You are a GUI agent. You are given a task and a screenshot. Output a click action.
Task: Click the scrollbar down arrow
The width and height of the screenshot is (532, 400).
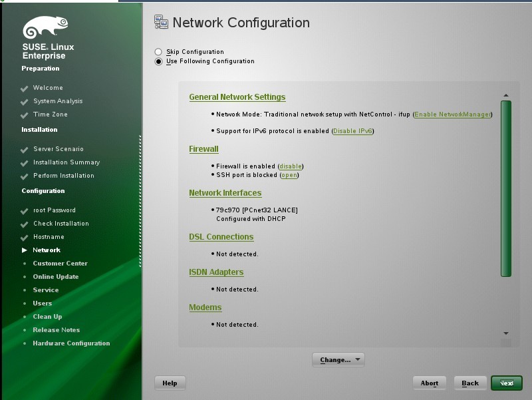506,333
